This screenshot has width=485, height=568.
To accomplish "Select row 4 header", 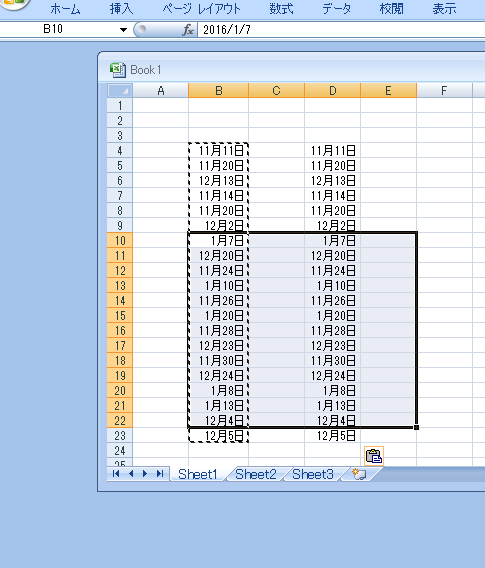I will [120, 150].
